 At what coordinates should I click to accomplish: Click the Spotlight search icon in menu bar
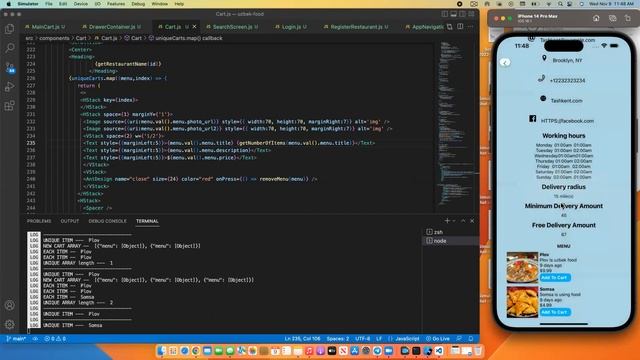(x=560, y=4)
